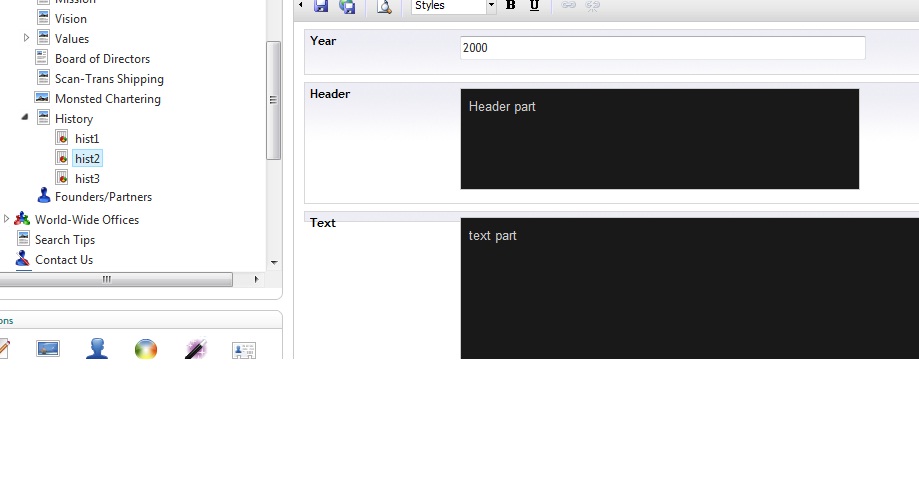Screen dimensions: 919x480
Task: Toggle underline formatting in the editor toolbar
Action: (x=534, y=5)
